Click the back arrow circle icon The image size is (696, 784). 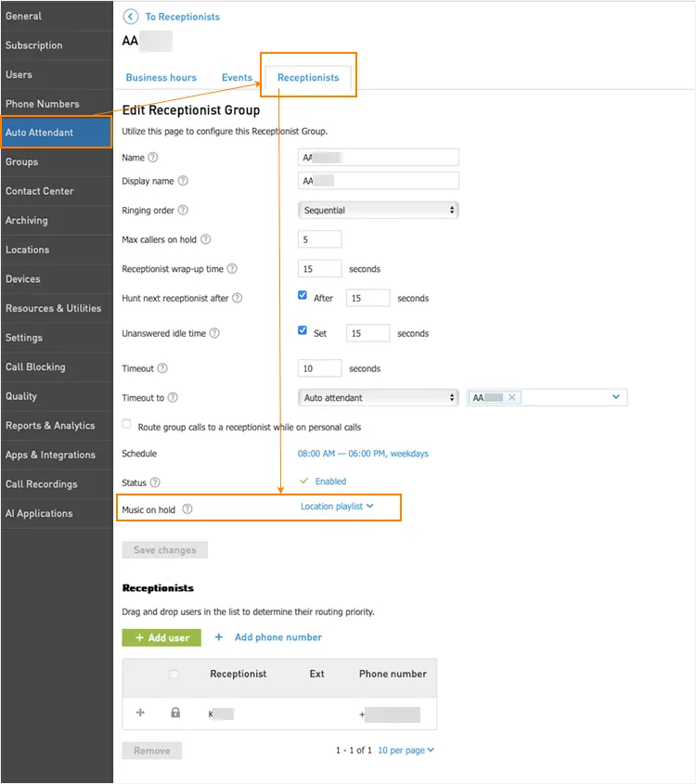pyautogui.click(x=131, y=17)
